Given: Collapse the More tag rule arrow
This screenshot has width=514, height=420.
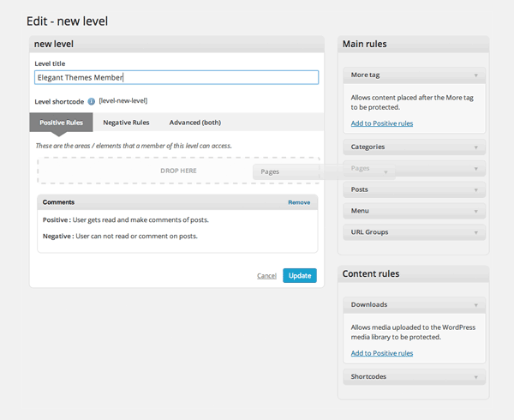Looking at the screenshot, I should [476, 75].
